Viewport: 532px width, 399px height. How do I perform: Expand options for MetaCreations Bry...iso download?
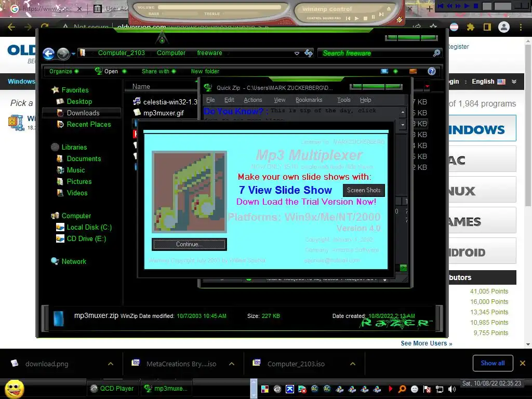point(232,364)
